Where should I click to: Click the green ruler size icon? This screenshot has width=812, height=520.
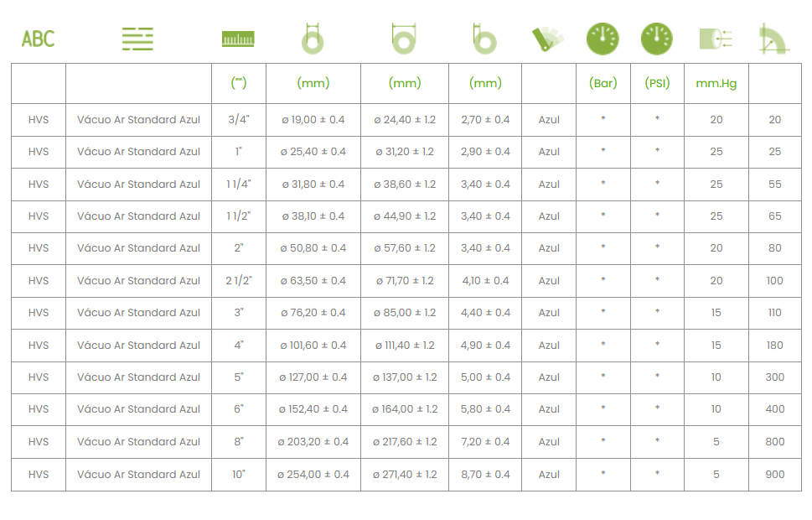(238, 39)
